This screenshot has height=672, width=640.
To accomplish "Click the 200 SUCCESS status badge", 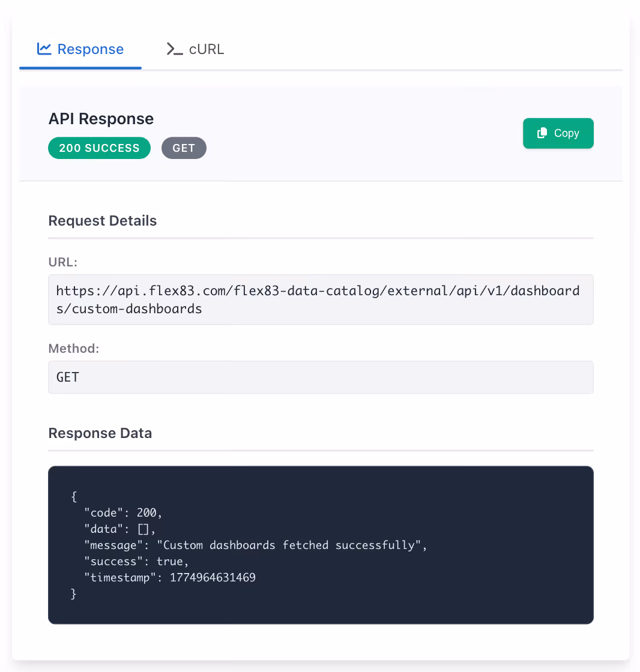I will [x=99, y=148].
